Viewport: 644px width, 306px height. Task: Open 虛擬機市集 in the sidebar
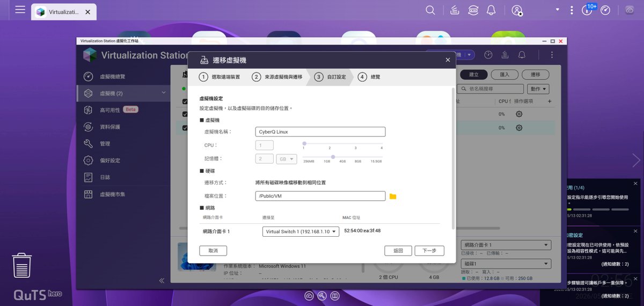pos(112,194)
